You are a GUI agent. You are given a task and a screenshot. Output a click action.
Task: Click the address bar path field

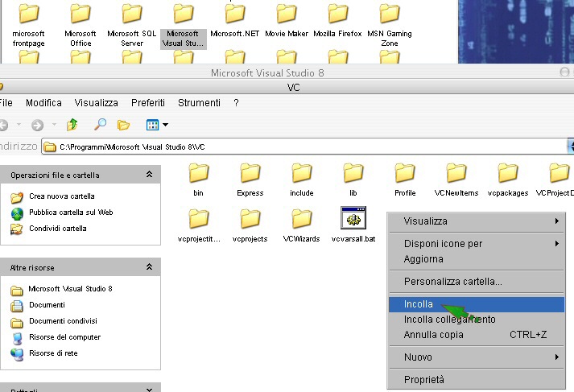(x=304, y=146)
